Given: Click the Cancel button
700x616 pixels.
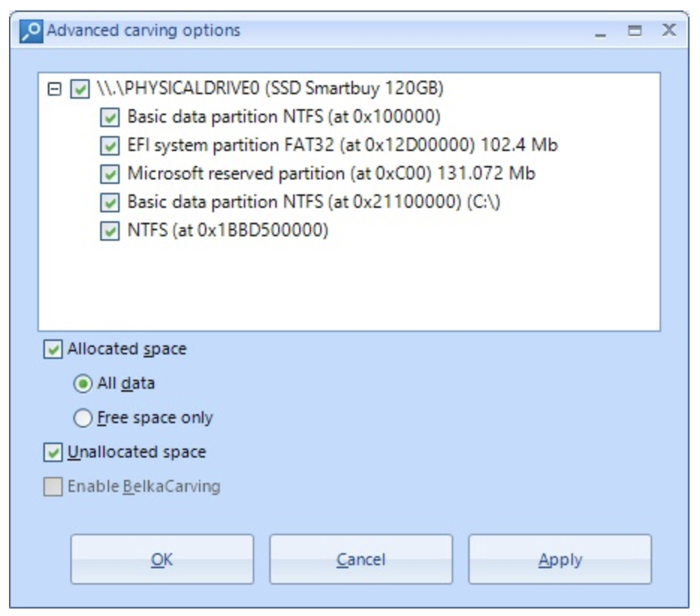Looking at the screenshot, I should click(360, 559).
